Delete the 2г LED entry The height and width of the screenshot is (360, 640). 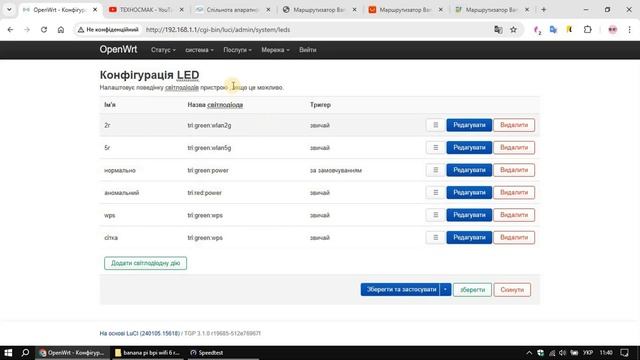514,125
